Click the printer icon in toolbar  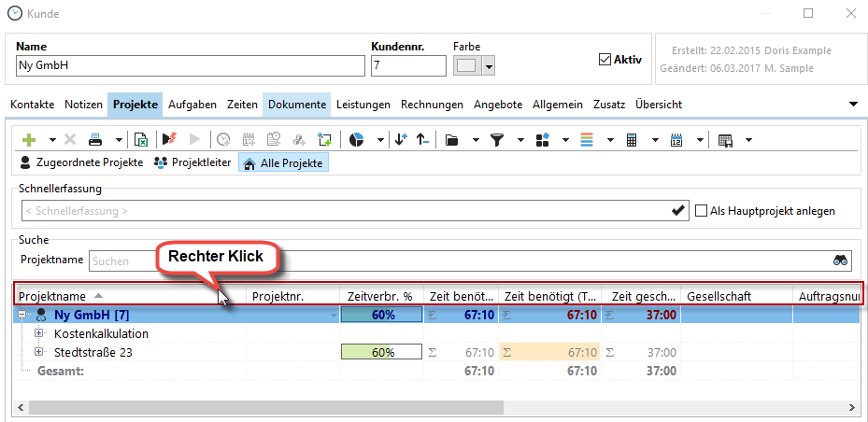coord(95,140)
